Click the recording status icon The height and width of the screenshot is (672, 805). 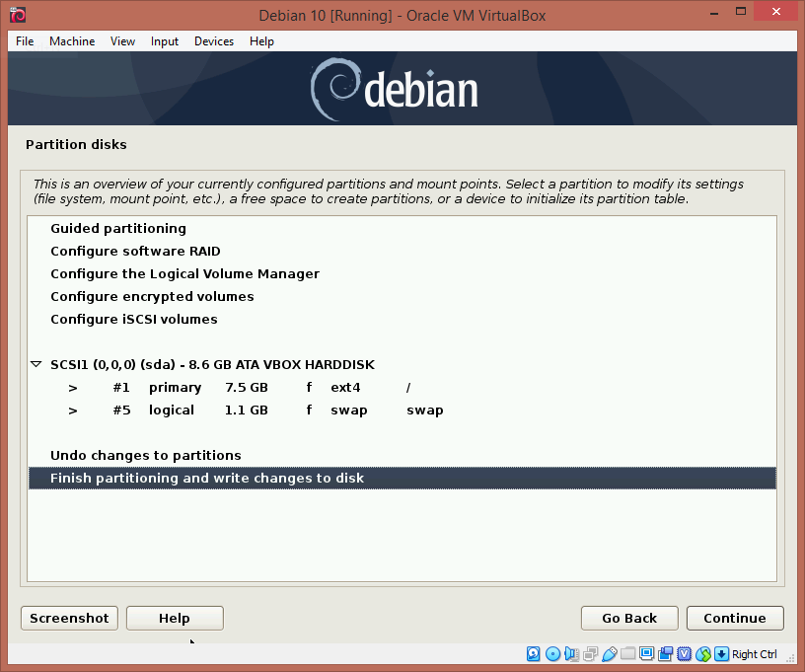pyautogui.click(x=666, y=654)
